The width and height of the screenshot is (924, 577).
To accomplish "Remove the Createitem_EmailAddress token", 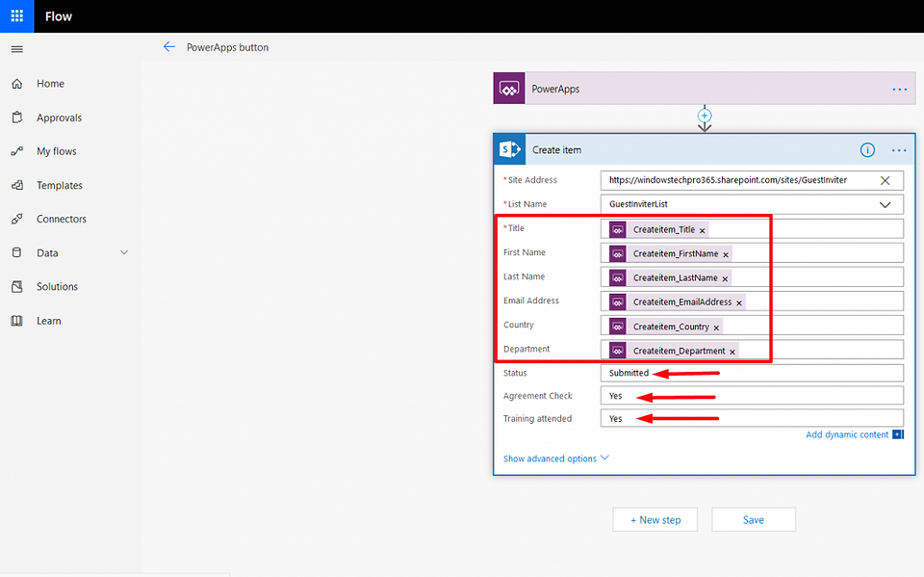I will click(739, 303).
